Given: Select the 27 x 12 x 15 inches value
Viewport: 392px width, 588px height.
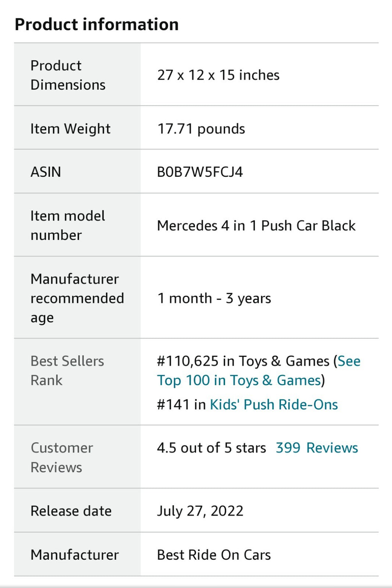Looking at the screenshot, I should 218,75.
